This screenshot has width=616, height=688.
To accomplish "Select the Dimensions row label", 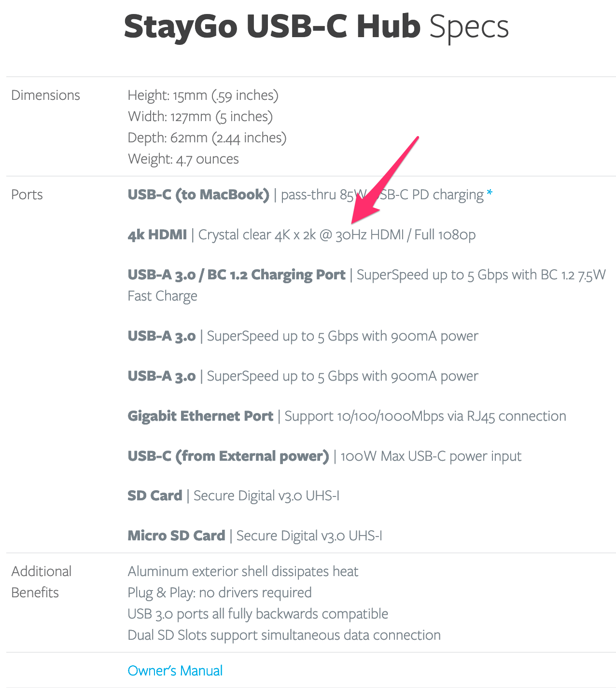I will pyautogui.click(x=45, y=95).
